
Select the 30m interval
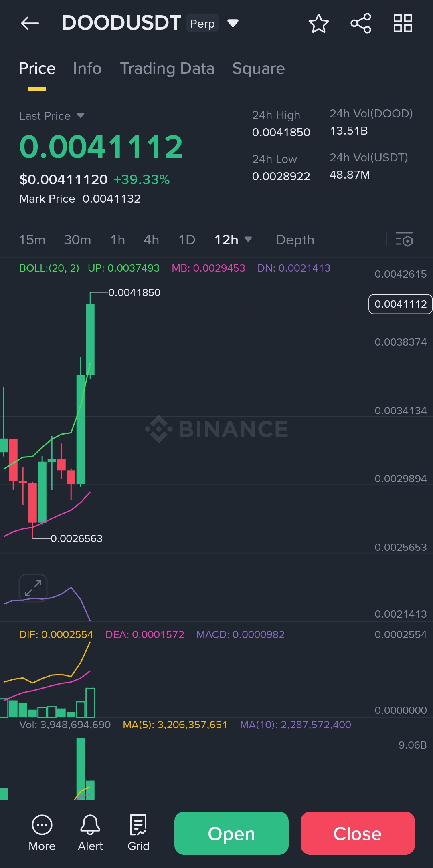coord(77,240)
